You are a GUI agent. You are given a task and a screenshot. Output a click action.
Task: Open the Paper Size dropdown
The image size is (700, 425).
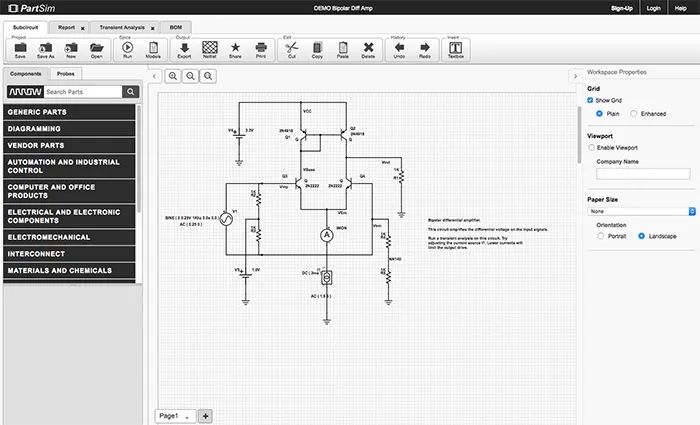click(x=640, y=211)
